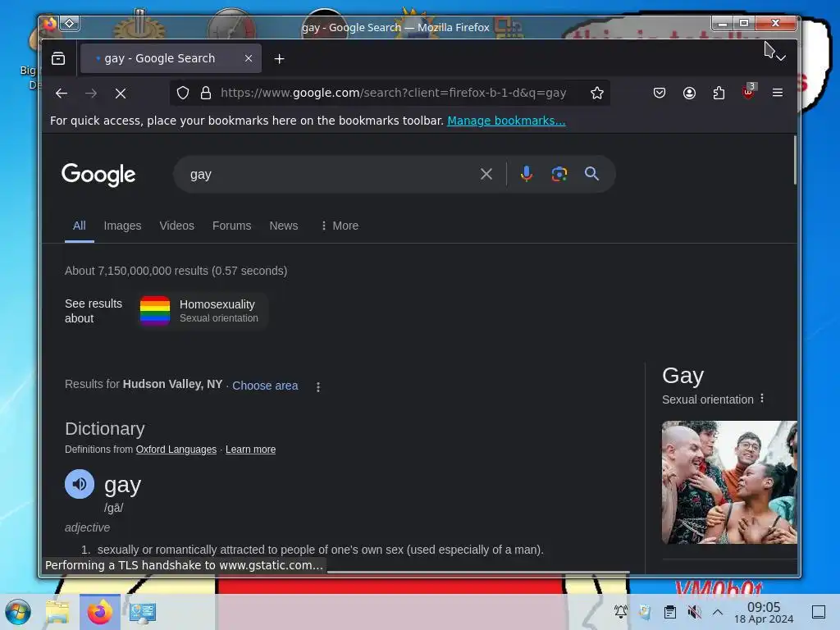840x630 pixels.
Task: Open the Extensions puzzle-piece icon
Action: (719, 94)
